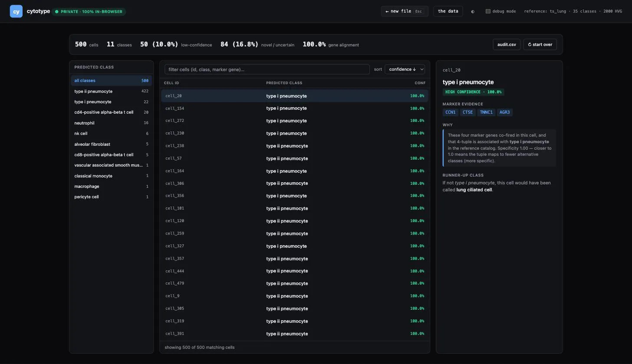Open the data button
632x364 pixels.
(x=448, y=11)
